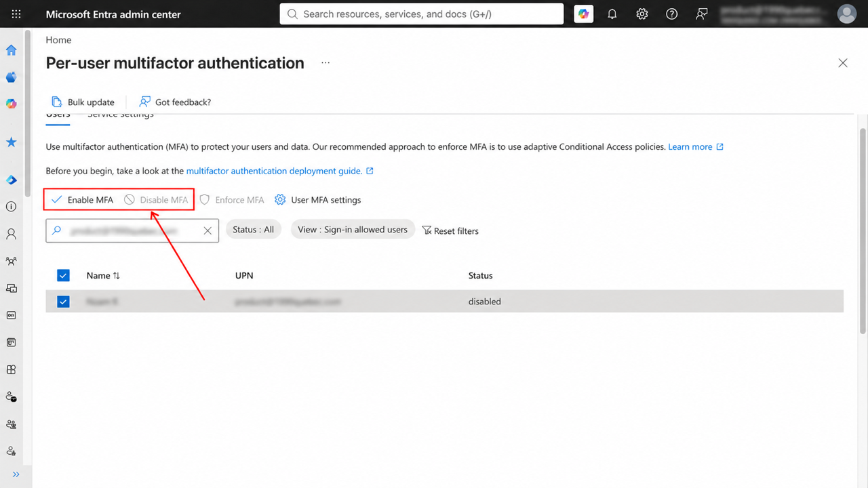Click the Home breadcrumb
The width and height of the screenshot is (868, 488).
pos(58,40)
